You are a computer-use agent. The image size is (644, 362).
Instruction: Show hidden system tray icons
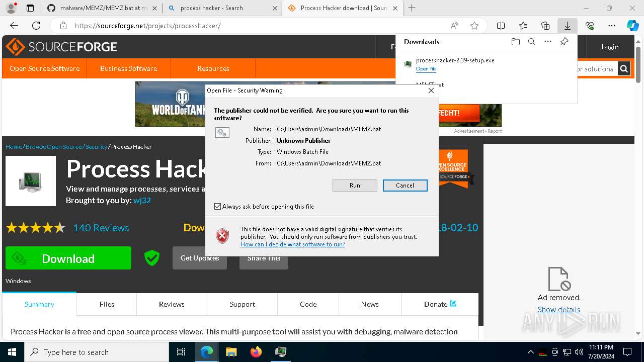(530, 352)
